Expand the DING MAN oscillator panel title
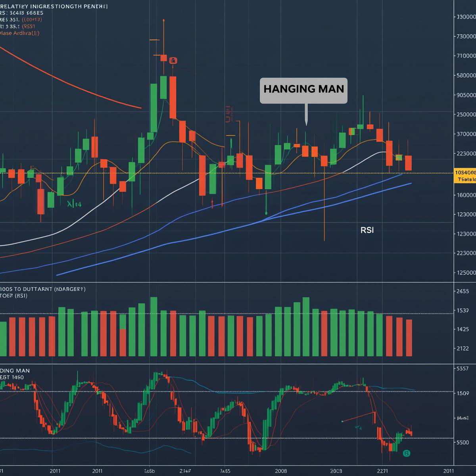Image resolution: width=476 pixels, height=476 pixels. click(15, 370)
